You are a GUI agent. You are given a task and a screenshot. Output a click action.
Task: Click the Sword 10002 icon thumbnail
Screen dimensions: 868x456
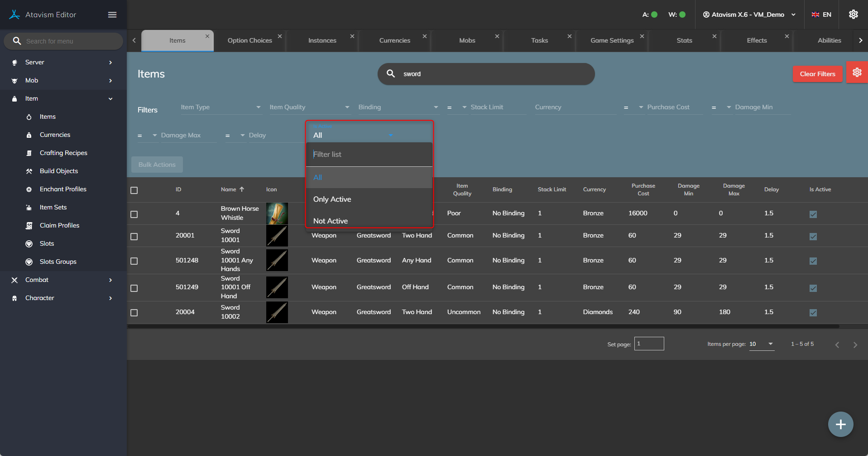click(277, 312)
